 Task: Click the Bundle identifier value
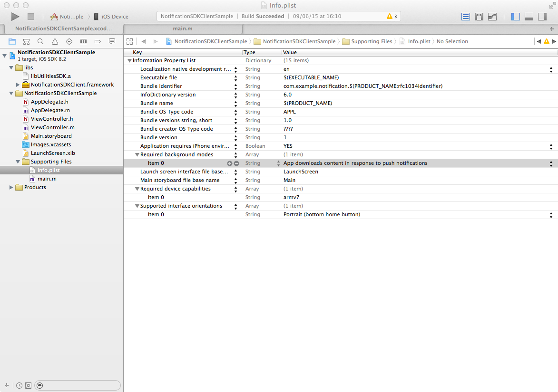(x=363, y=86)
